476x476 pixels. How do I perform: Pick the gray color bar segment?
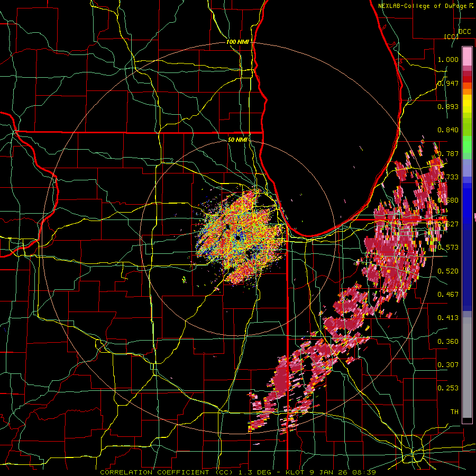click(467, 368)
